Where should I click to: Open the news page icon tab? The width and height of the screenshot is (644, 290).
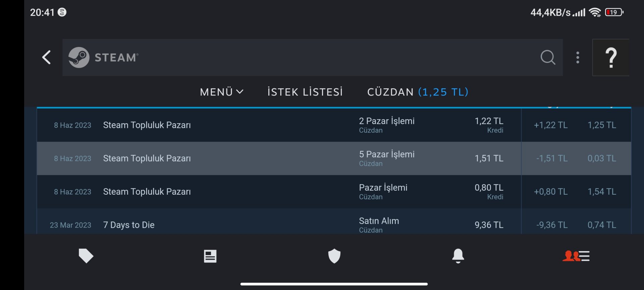click(x=210, y=256)
